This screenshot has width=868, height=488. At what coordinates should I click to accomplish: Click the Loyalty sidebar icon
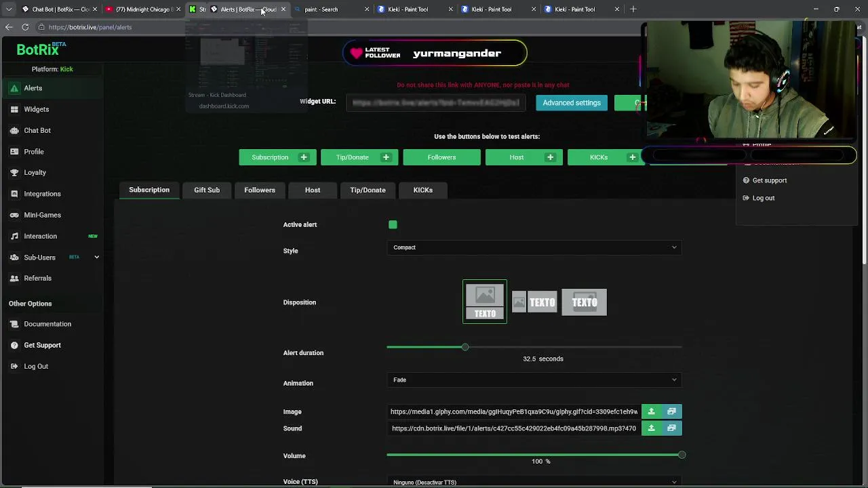tap(14, 173)
